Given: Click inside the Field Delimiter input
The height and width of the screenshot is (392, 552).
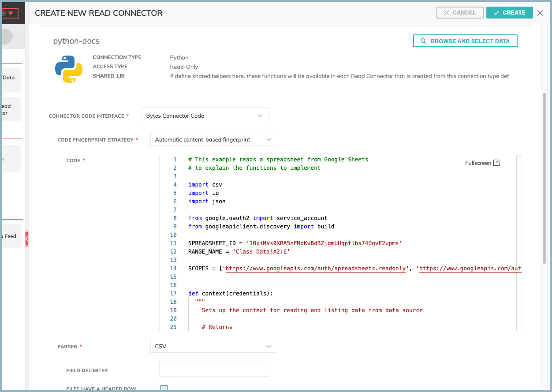Looking at the screenshot, I should tap(214, 370).
